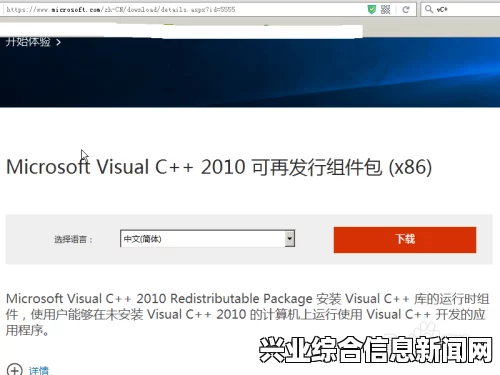Viewport: 500px width, 375px height.
Task: Click the Visual C++ 2010 page title
Action: (219, 167)
